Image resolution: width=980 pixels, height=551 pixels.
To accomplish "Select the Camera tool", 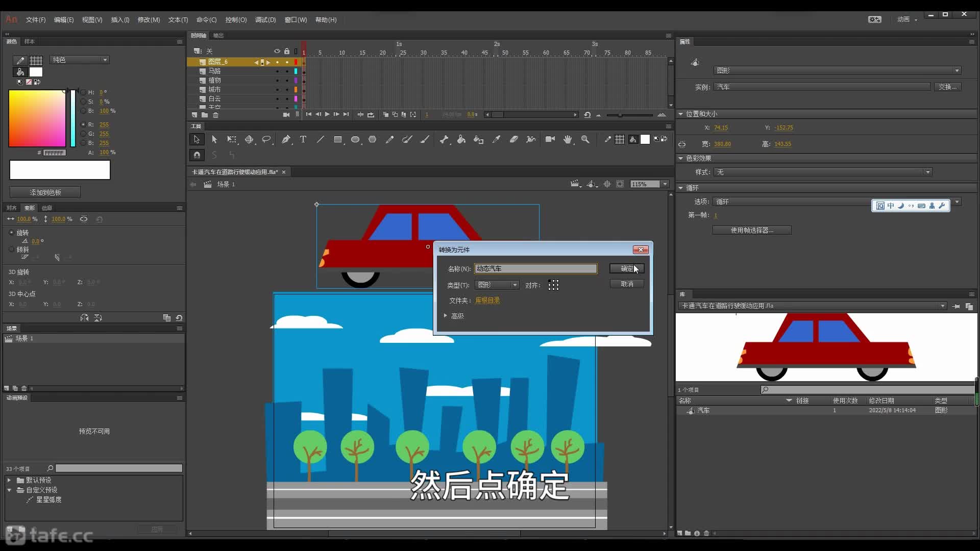I will click(550, 139).
